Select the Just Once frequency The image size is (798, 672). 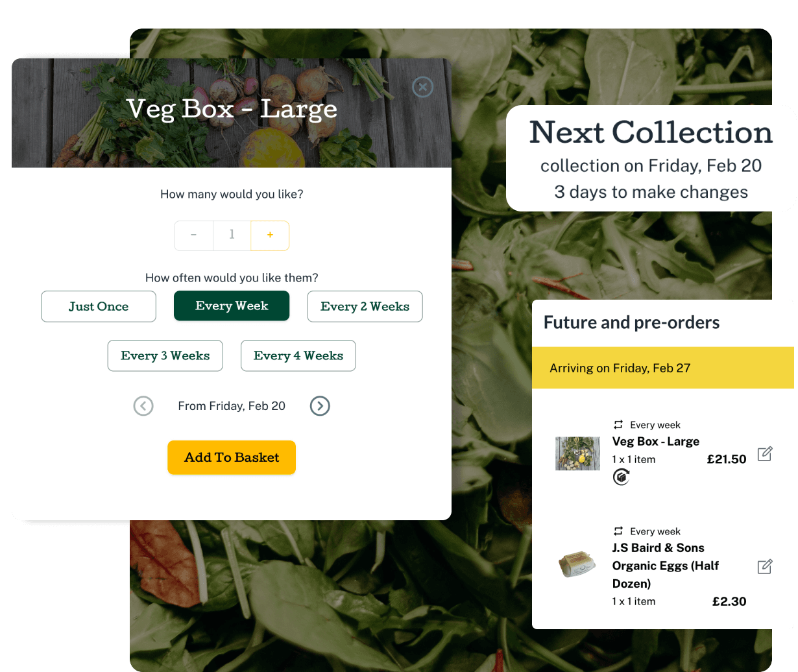coord(99,306)
